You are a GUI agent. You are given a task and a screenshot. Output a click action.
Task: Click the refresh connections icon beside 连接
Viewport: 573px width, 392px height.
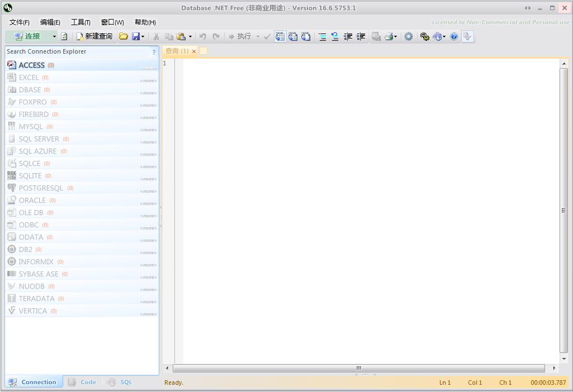click(64, 36)
